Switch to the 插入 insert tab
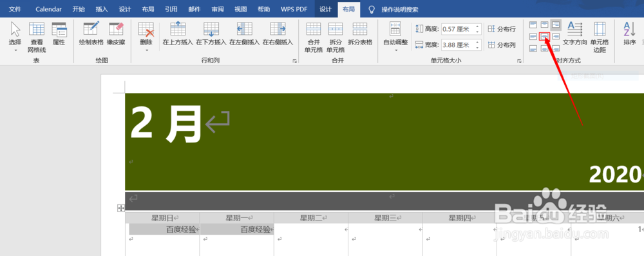The height and width of the screenshot is (256, 644). coord(102,9)
